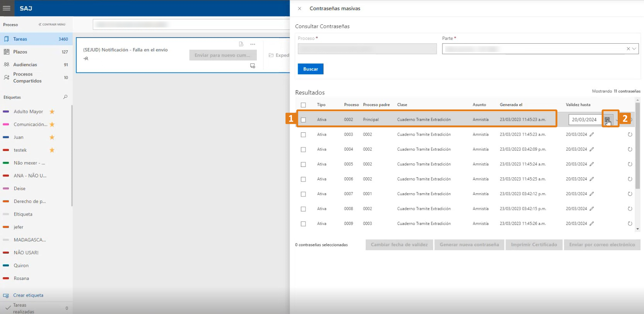This screenshot has height=314, width=644.
Task: Search labels with Etiquetas magnifier icon
Action: point(65,97)
